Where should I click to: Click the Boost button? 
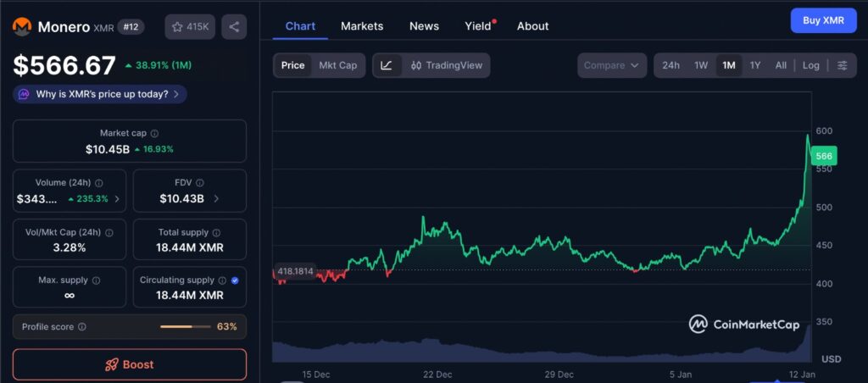(130, 364)
